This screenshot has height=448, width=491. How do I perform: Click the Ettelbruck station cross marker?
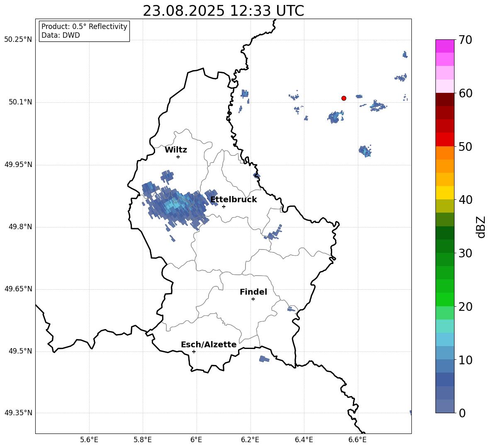coord(224,206)
